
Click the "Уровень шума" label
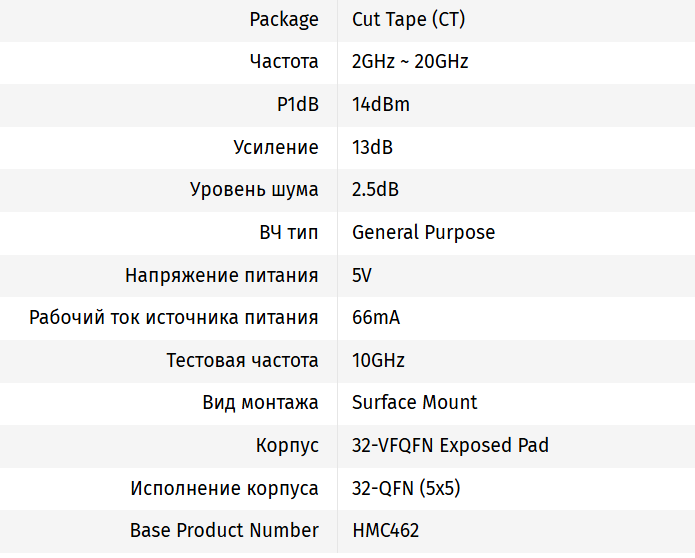[x=254, y=190]
